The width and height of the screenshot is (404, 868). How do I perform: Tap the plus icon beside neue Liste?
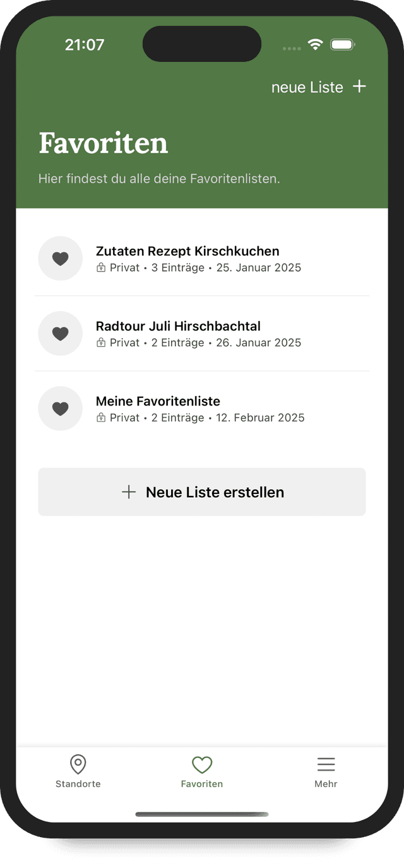[x=359, y=87]
